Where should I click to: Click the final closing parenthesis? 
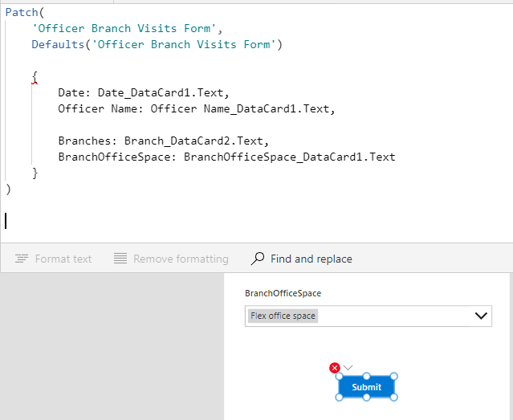[8, 189]
